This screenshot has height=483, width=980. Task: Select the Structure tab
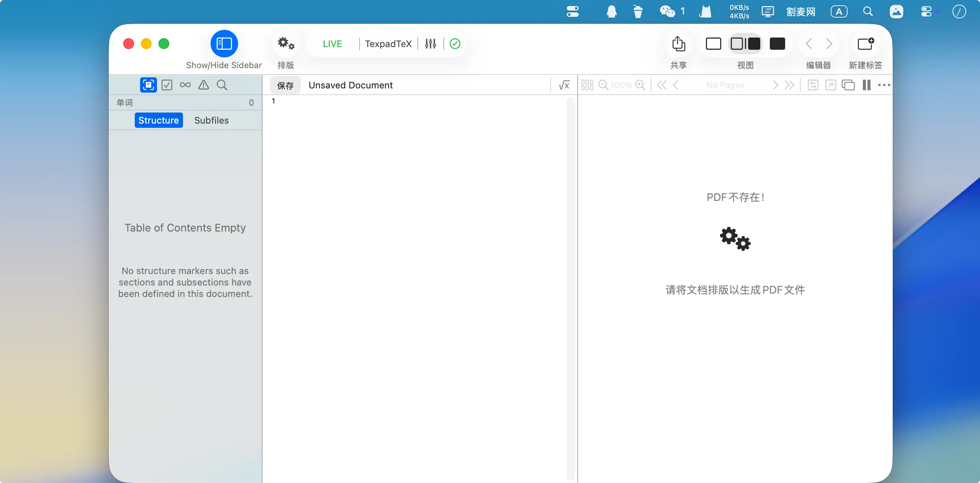158,120
